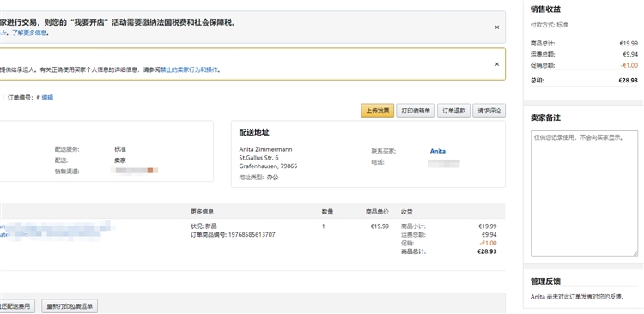
Task: Click the 收益 column header
Action: click(407, 212)
